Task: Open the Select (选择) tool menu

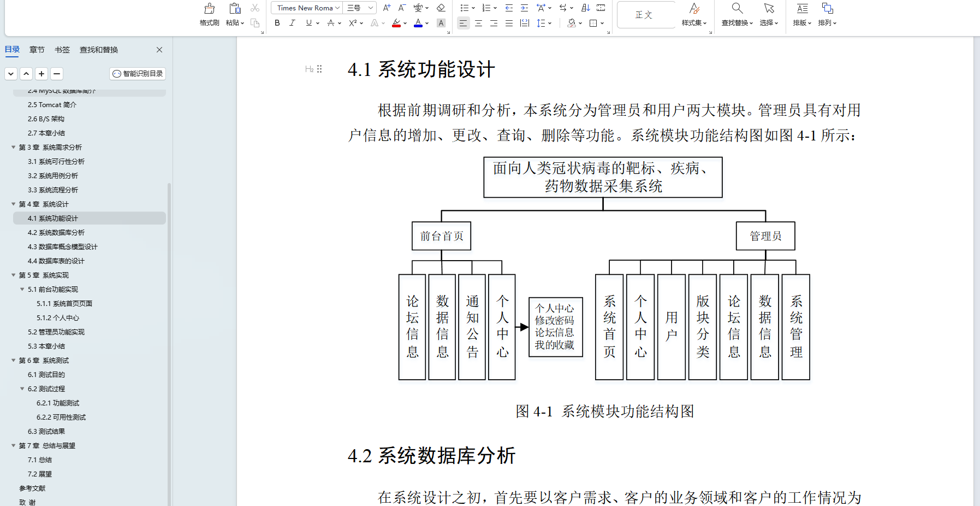Action: tap(769, 15)
